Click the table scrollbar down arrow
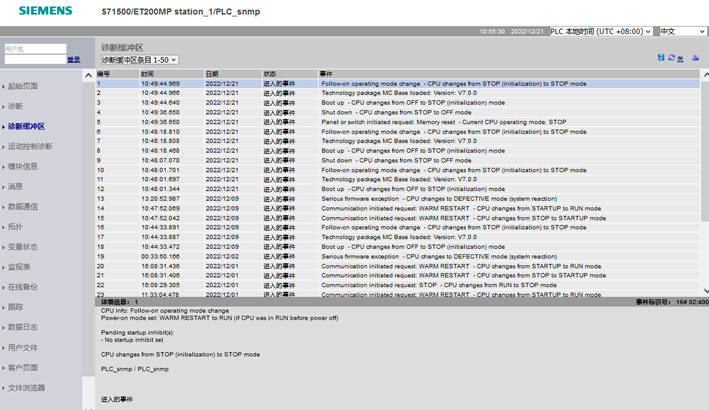Screen dimensions: 709x410 point(705,291)
